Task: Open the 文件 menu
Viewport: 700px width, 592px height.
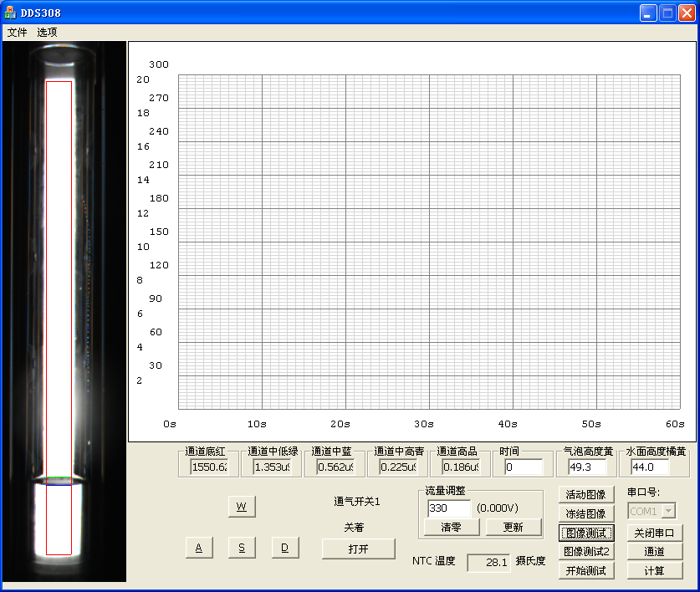Action: 17,32
